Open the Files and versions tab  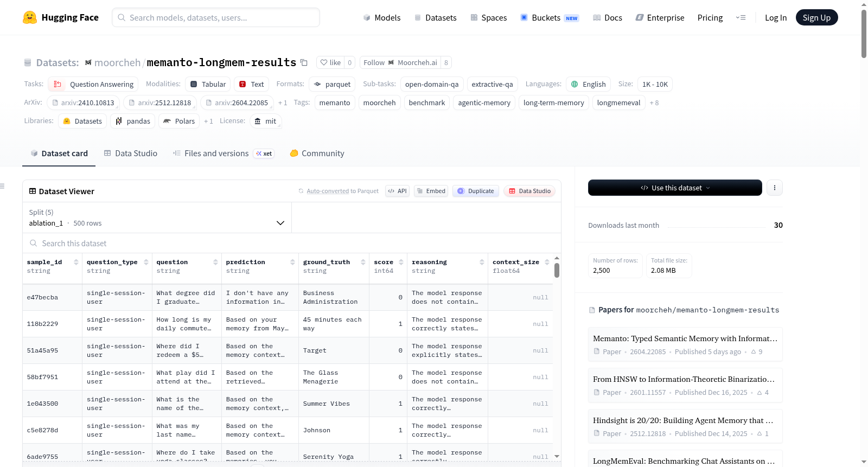223,153
